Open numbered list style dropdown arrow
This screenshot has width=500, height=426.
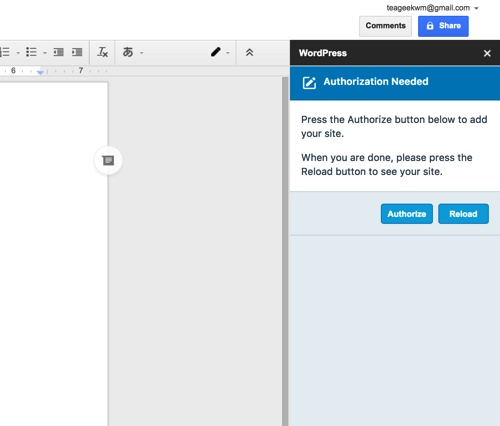point(18,53)
